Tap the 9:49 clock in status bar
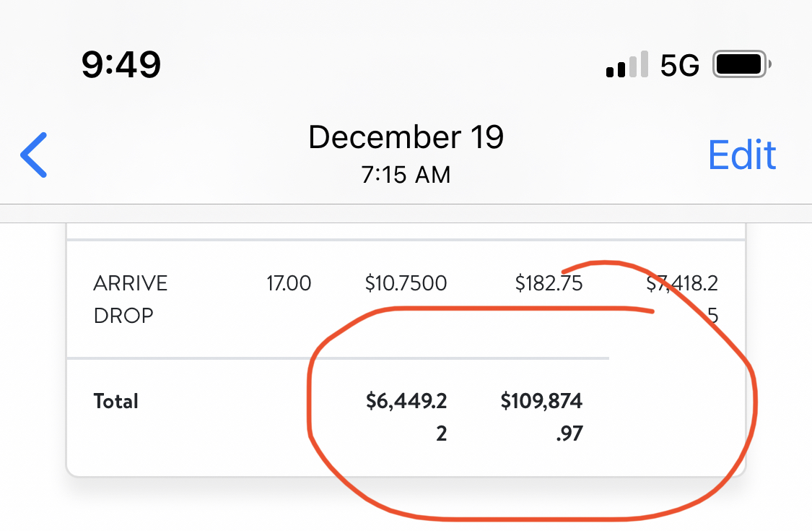Viewport: 812px width, 531px height. click(x=121, y=66)
